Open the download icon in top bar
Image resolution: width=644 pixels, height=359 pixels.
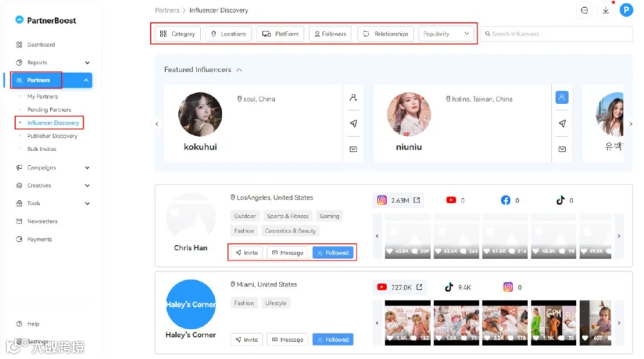point(605,11)
